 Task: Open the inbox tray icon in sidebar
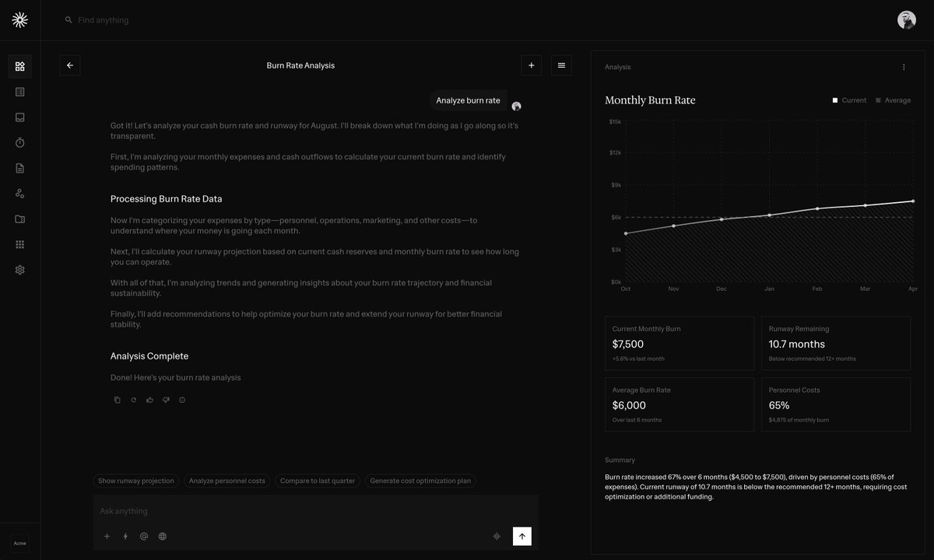[20, 117]
